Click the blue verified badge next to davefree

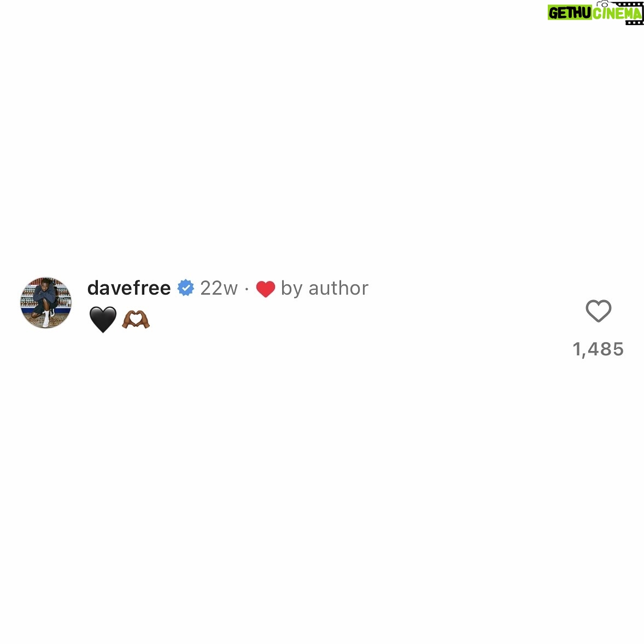pyautogui.click(x=186, y=288)
